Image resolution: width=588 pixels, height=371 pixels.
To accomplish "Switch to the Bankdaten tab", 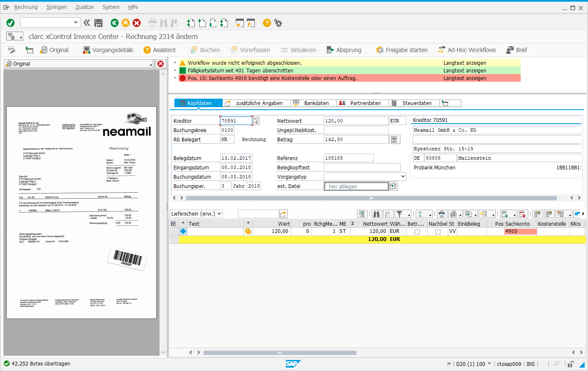I will point(316,103).
